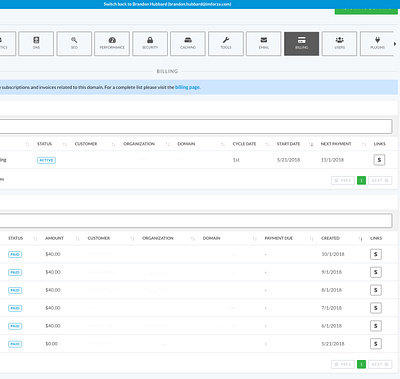Select the active Billing tab
The image size is (400, 379).
(x=301, y=44)
